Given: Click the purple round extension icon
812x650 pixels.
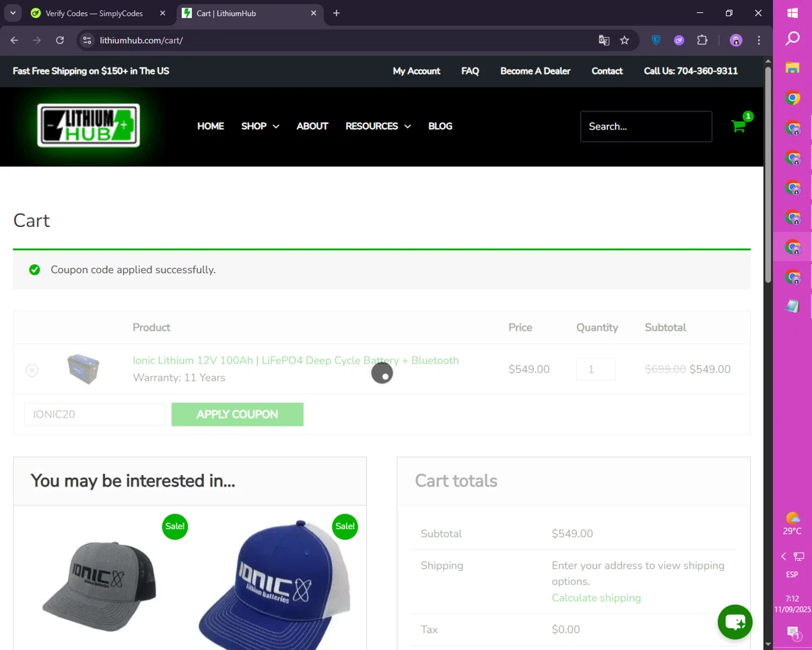Looking at the screenshot, I should (x=679, y=40).
